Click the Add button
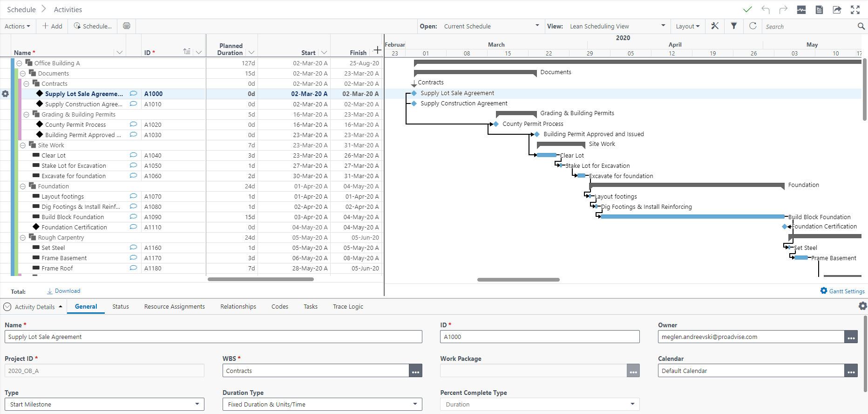 (53, 26)
